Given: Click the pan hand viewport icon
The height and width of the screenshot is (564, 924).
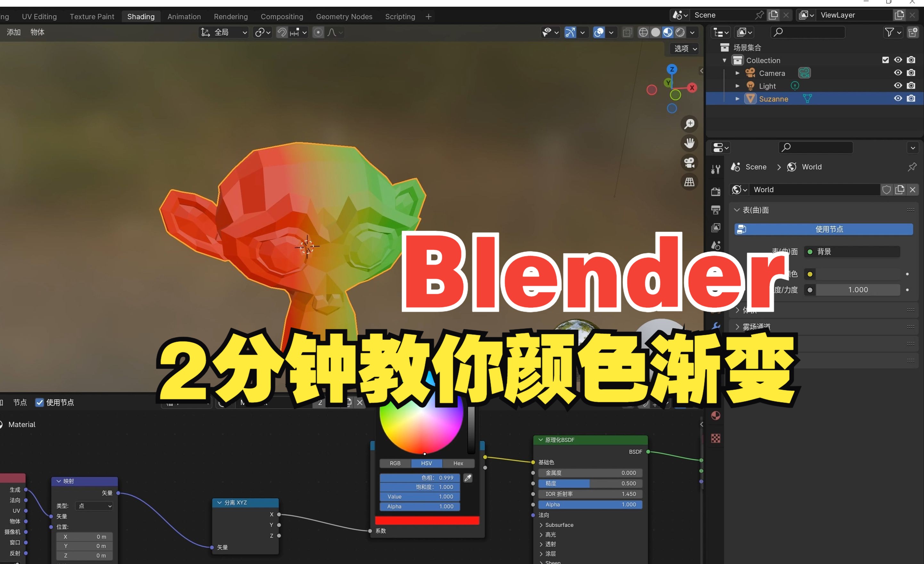Looking at the screenshot, I should [689, 143].
